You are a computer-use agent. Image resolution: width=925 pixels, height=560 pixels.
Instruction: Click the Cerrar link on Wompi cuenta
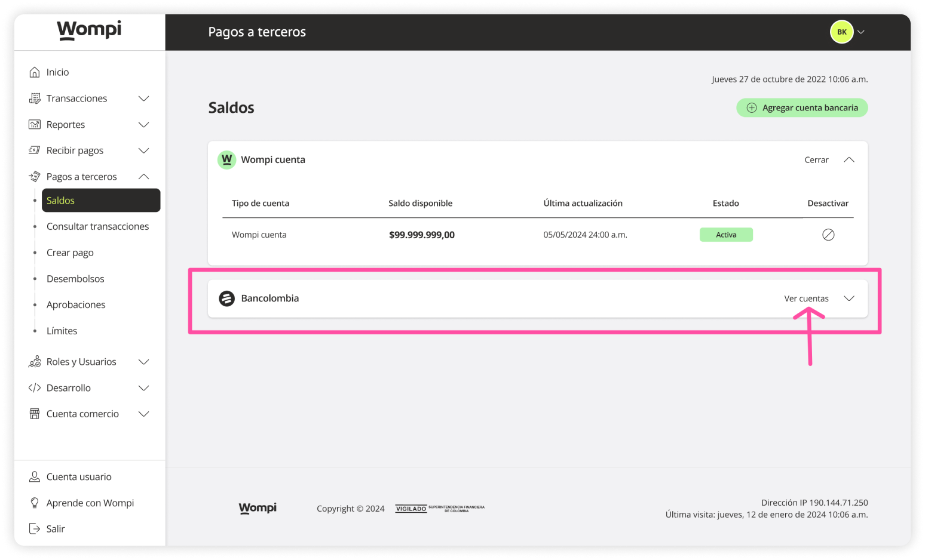[x=816, y=160]
